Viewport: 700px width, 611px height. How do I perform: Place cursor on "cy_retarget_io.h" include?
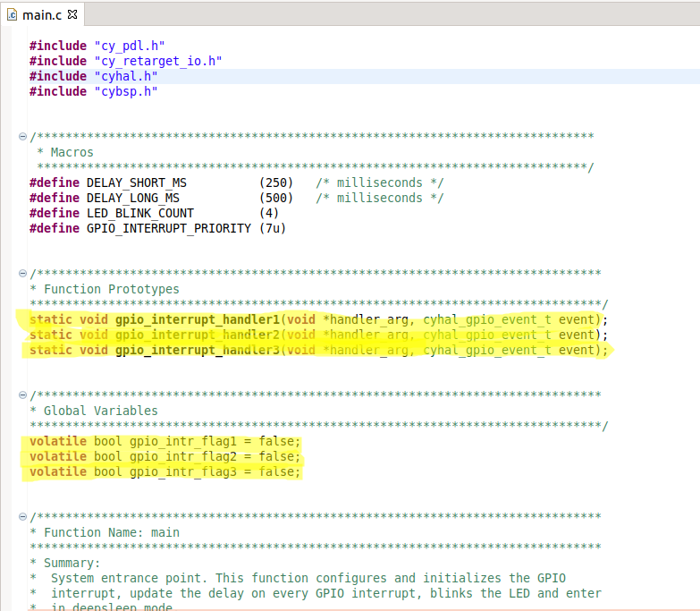[157, 61]
